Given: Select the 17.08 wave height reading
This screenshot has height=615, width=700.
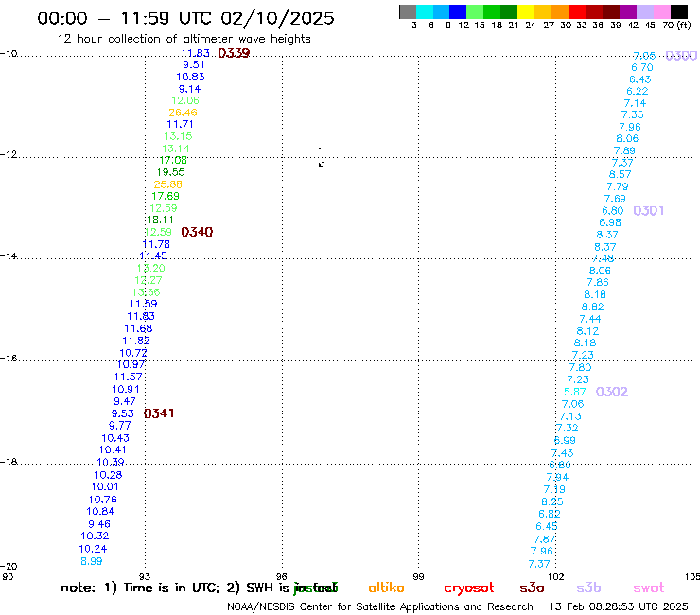Looking at the screenshot, I should pyautogui.click(x=173, y=160).
